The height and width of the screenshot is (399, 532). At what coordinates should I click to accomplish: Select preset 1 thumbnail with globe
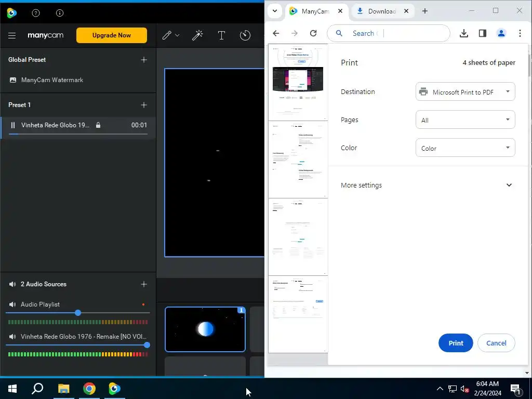pyautogui.click(x=205, y=329)
